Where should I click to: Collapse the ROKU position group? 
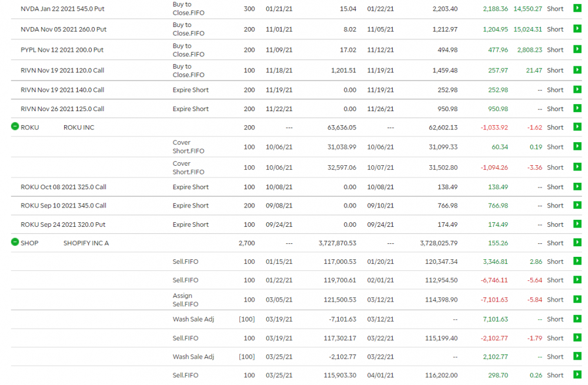[15, 127]
